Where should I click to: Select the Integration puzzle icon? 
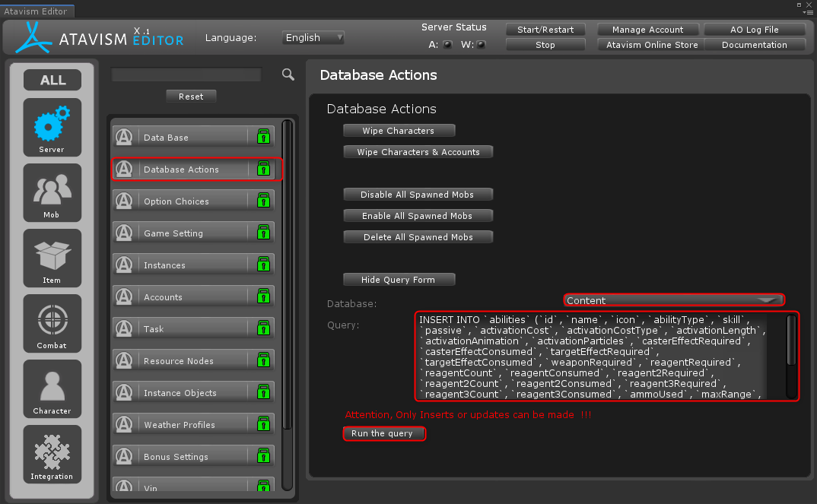tap(52, 455)
